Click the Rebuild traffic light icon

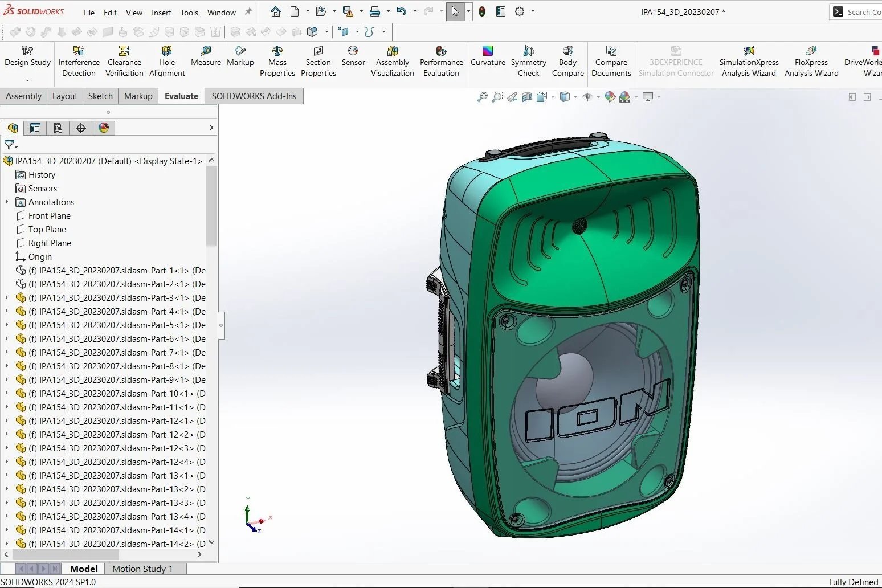pos(482,11)
